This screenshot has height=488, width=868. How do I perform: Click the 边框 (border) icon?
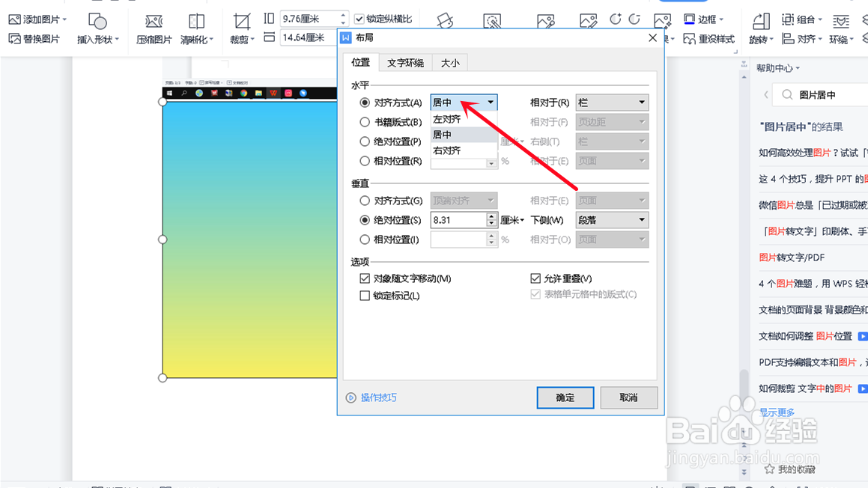click(x=689, y=19)
